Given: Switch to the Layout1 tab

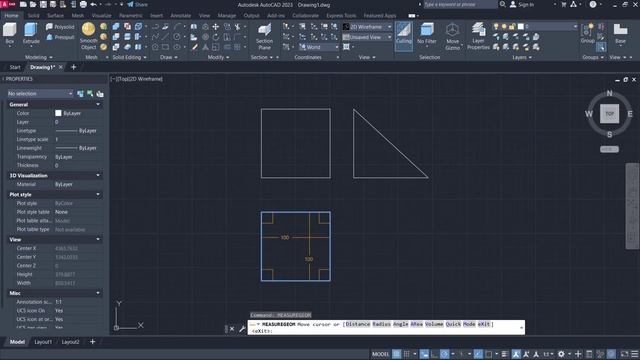Looking at the screenshot, I should pos(43,342).
